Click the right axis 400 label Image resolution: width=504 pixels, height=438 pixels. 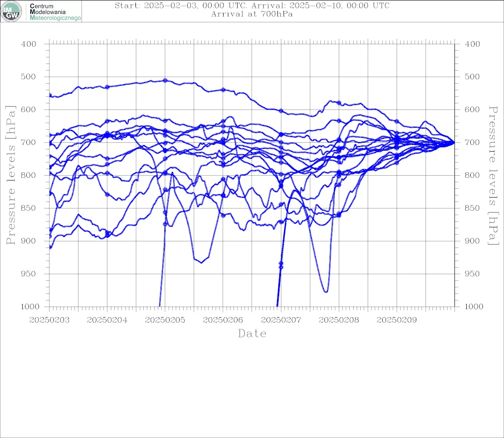coord(472,44)
